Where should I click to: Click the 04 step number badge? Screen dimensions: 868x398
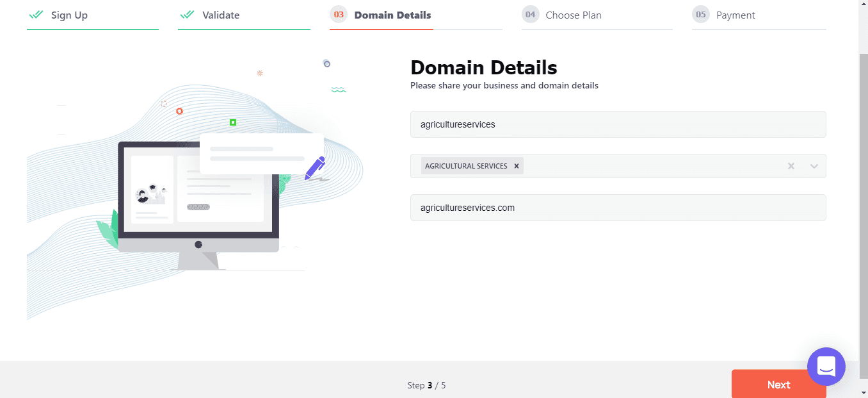(x=531, y=15)
